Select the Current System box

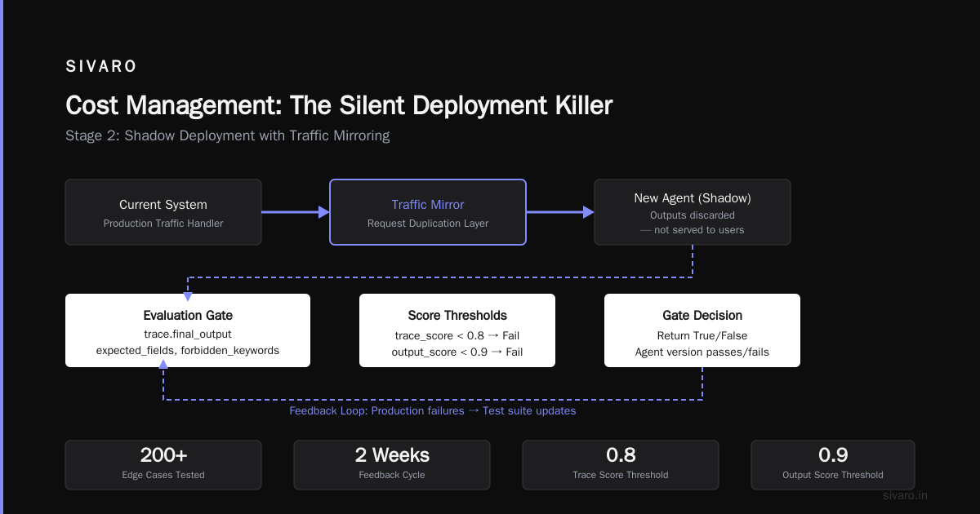163,212
